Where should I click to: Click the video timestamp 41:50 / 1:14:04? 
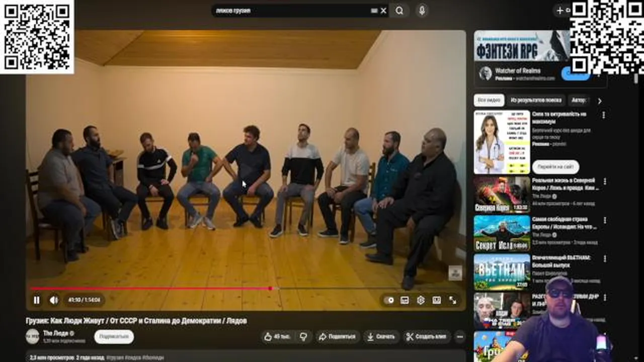click(x=84, y=300)
